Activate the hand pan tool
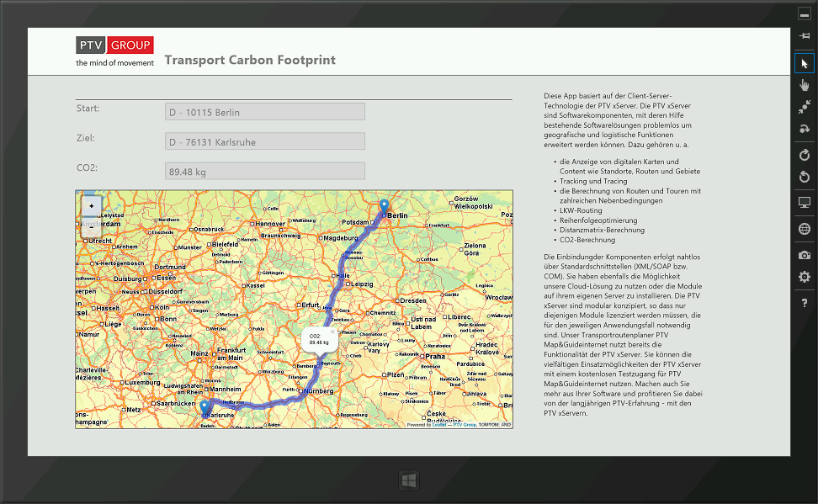The width and height of the screenshot is (818, 504). pyautogui.click(x=804, y=84)
